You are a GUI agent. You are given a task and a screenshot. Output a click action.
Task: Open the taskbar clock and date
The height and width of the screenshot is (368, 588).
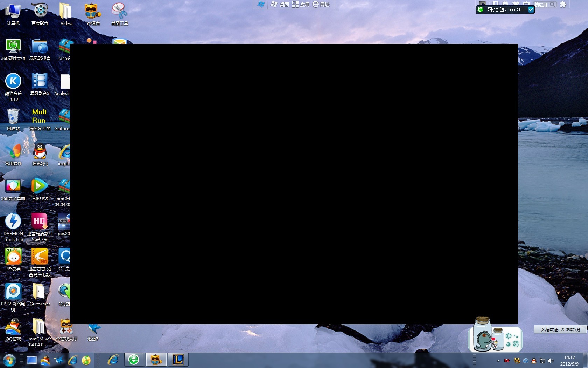[x=569, y=361]
